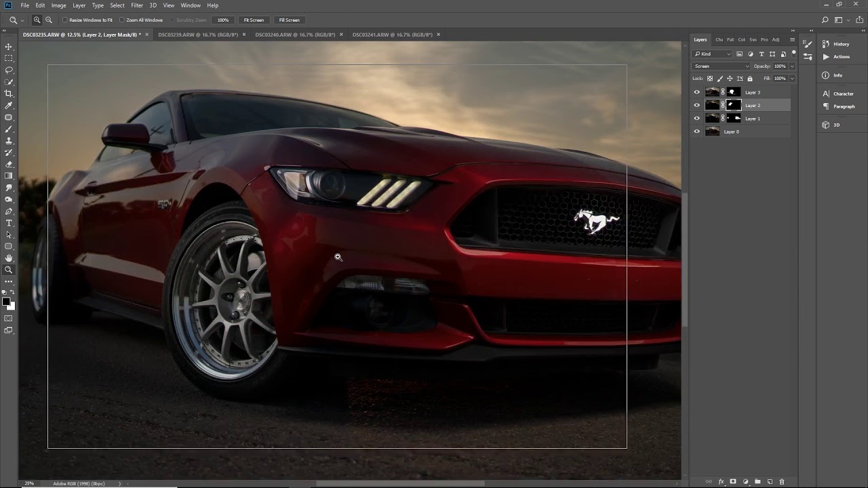Click the Fill Screen button
The width and height of the screenshot is (868, 488).
289,20
